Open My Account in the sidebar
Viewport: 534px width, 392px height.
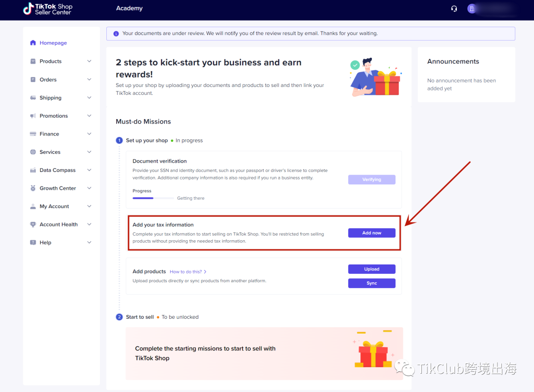click(54, 207)
